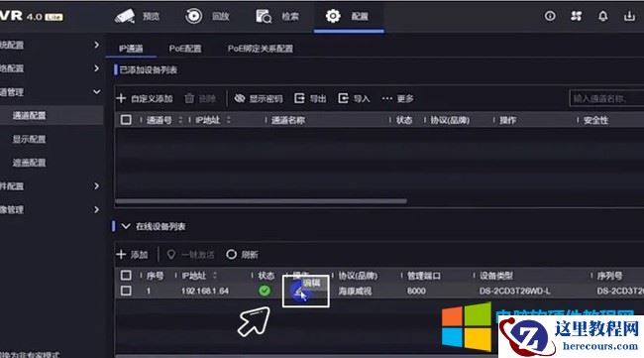This screenshot has height=358, width=644.
Task: Click the 刷新 refresh circle icon
Action: 231,255
